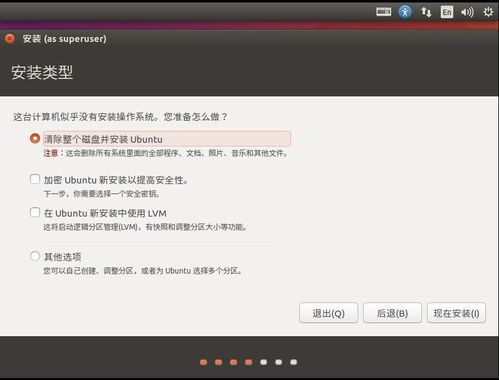Click the 退出(Q) quit button
Screen dimensions: 499x380
(x=328, y=313)
